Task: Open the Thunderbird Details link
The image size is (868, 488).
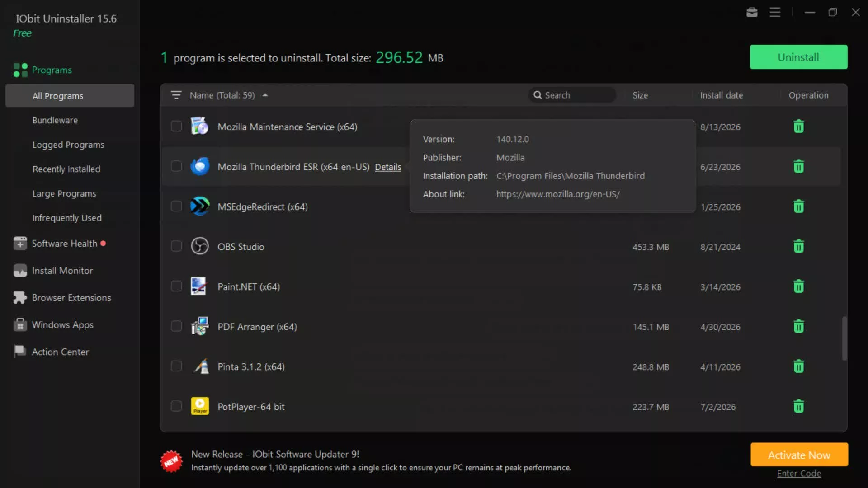Action: 388,167
